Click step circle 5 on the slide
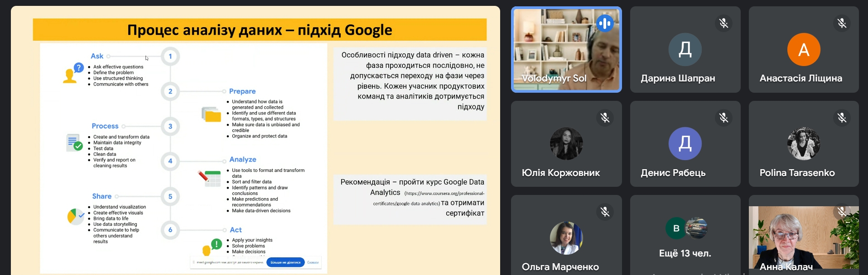868x275 pixels. [170, 196]
